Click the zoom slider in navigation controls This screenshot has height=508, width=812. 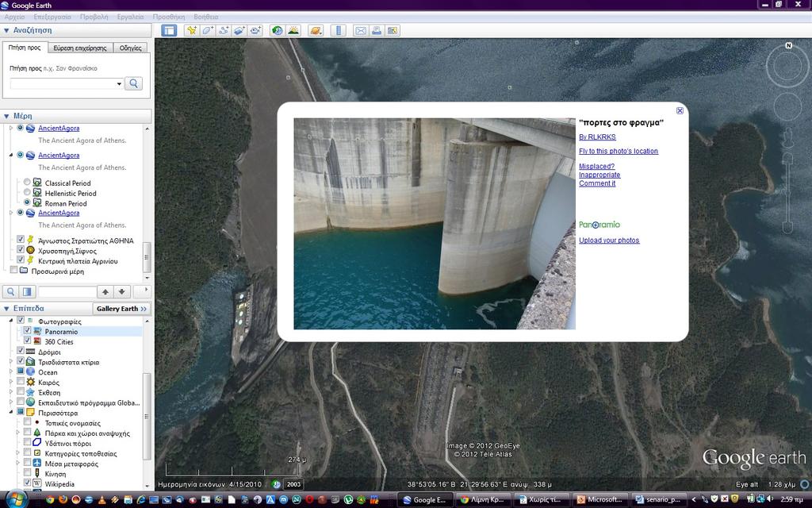(x=787, y=192)
